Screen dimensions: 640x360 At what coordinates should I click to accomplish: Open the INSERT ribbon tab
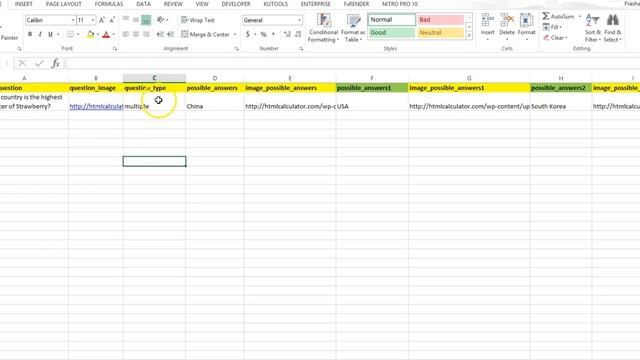(23, 4)
